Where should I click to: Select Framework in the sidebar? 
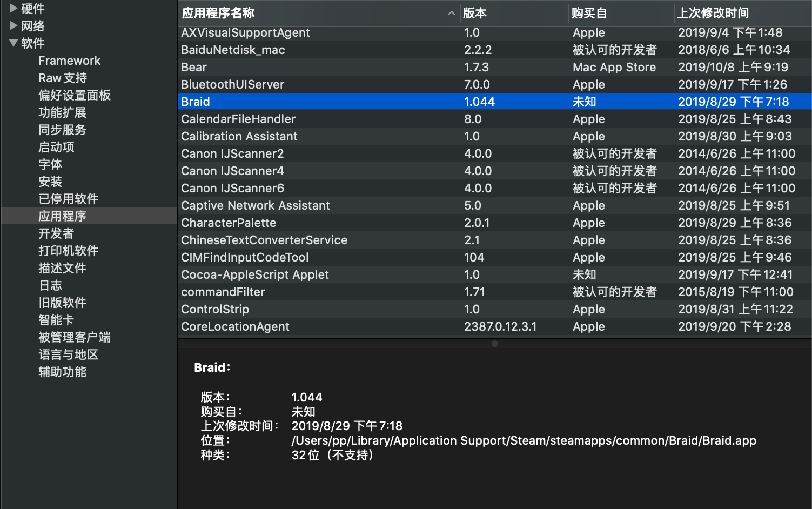click(69, 61)
